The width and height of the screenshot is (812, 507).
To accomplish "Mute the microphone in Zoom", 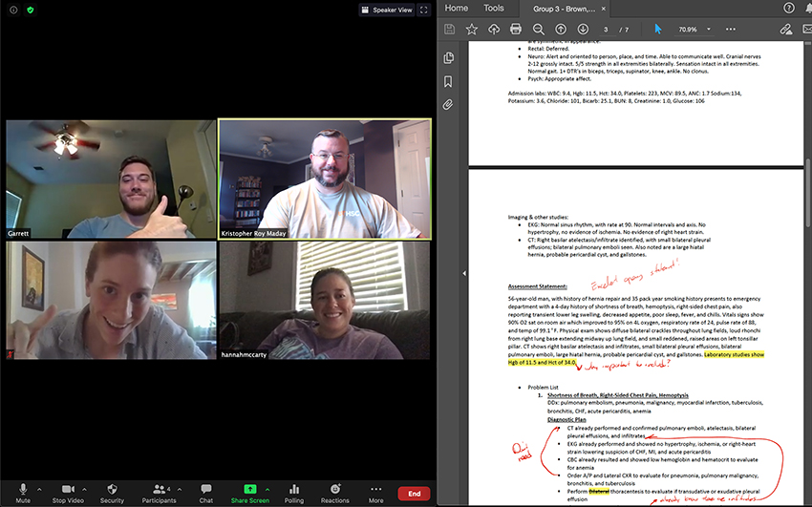I will click(23, 493).
